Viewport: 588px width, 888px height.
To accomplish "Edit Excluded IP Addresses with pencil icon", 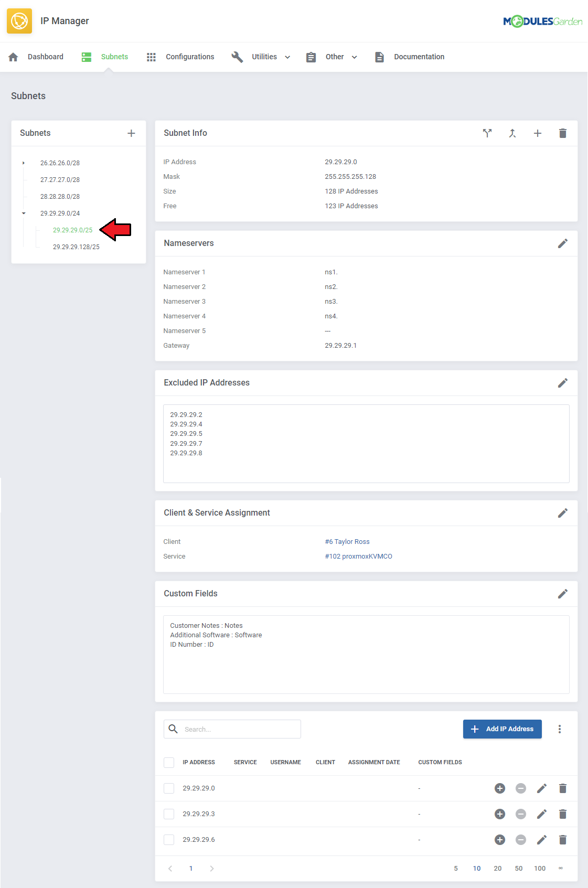I will 563,383.
